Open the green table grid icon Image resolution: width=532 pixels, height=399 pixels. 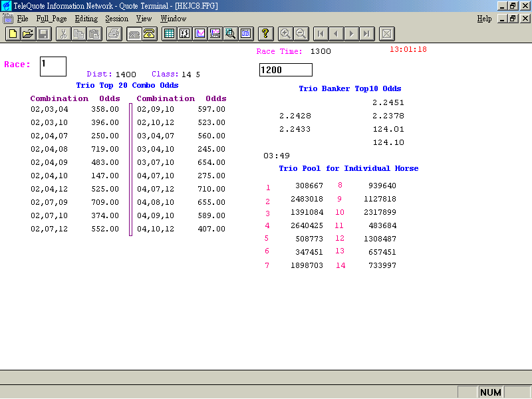point(169,34)
